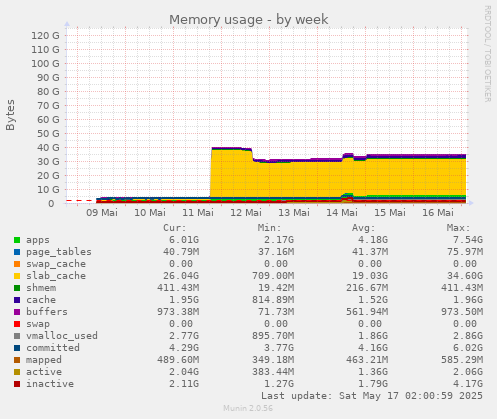
Task: Click the 13 Mai x-axis label
Action: click(294, 212)
